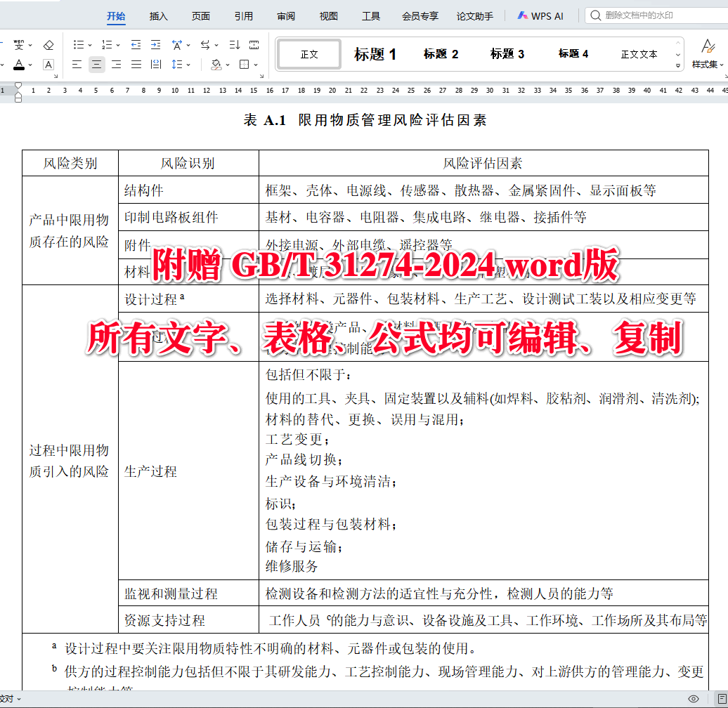Click the shading paint bucket icon
The height and width of the screenshot is (708, 728).
click(216, 65)
